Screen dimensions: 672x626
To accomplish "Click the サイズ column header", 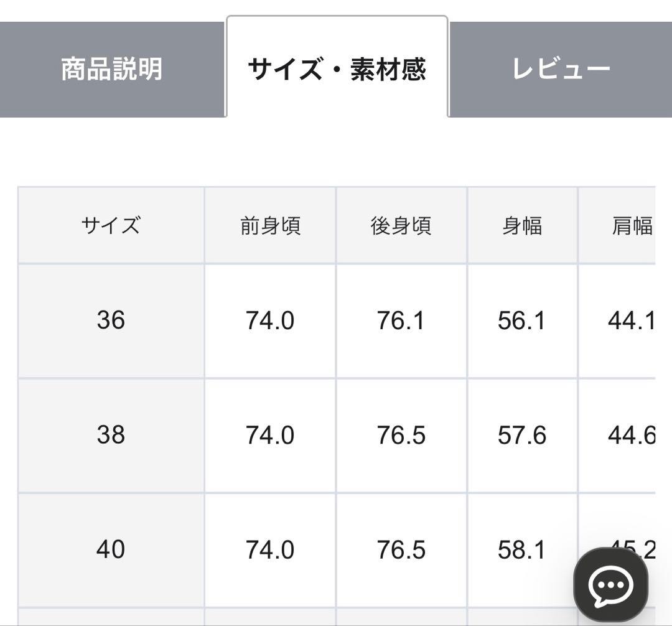I will [x=110, y=224].
